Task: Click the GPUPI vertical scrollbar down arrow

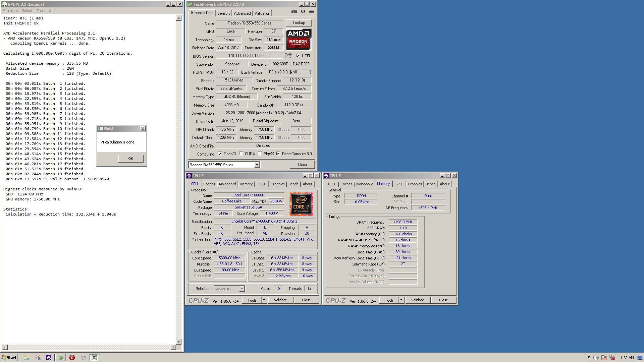Action: 179,342
